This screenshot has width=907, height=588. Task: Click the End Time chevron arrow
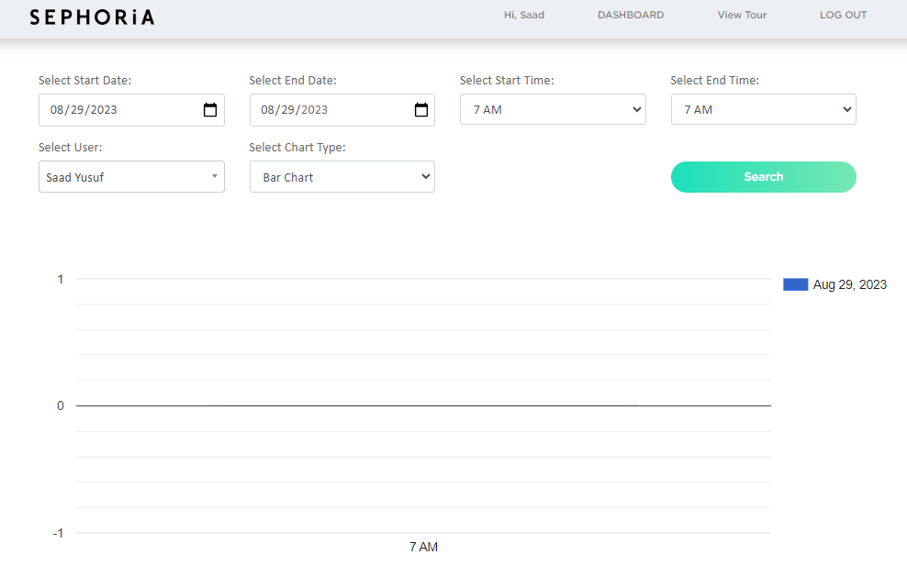[847, 109]
